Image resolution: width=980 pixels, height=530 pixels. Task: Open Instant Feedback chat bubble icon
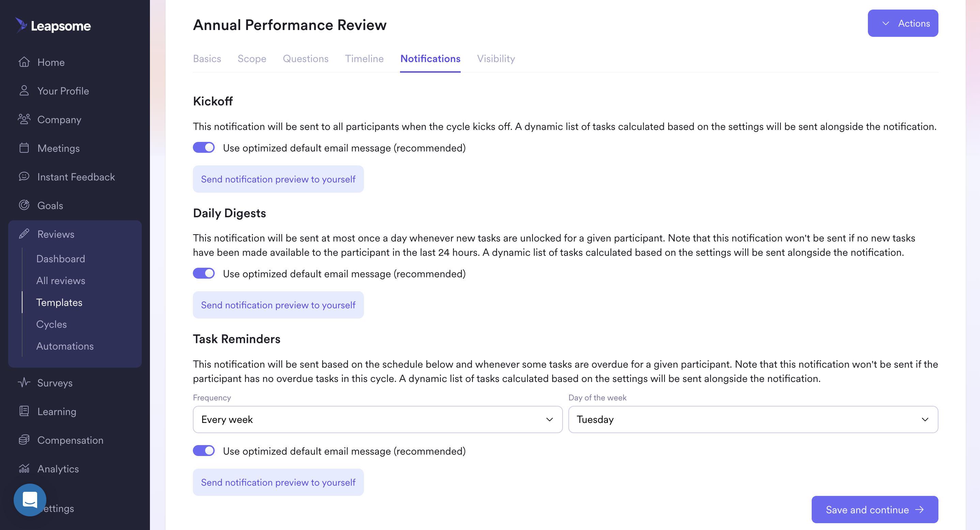(x=24, y=176)
